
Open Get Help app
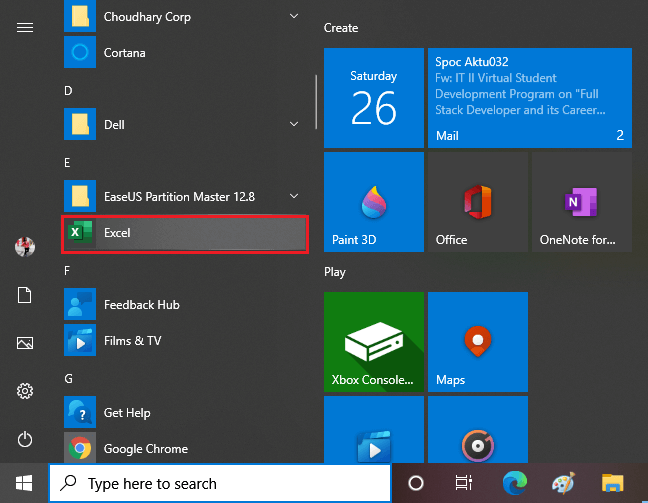(x=185, y=412)
